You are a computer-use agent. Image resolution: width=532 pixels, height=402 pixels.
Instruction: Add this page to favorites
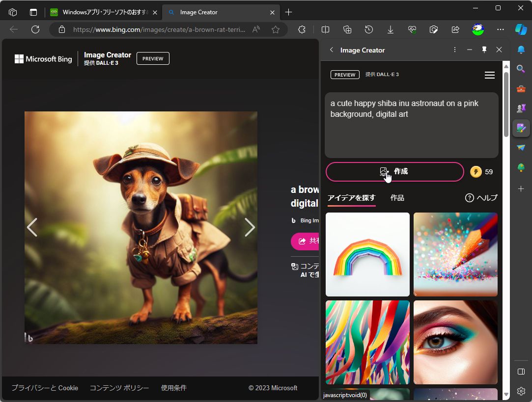tap(276, 29)
